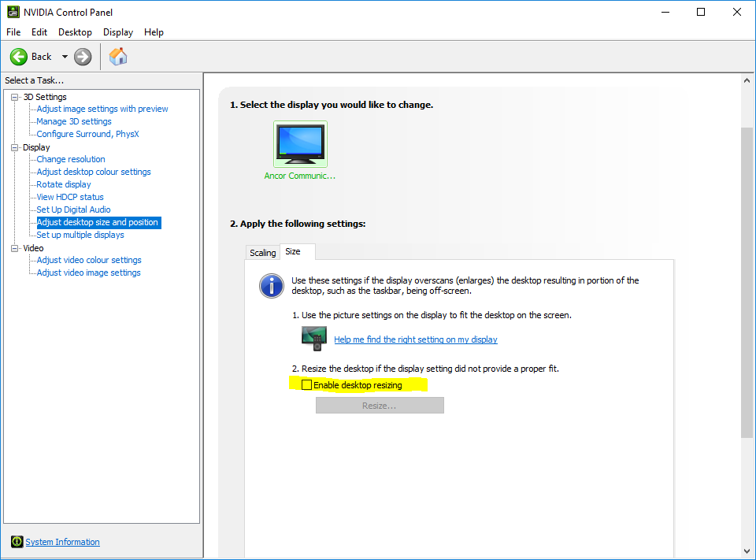The width and height of the screenshot is (756, 560).
Task: Click the blue information icon
Action: tap(272, 286)
